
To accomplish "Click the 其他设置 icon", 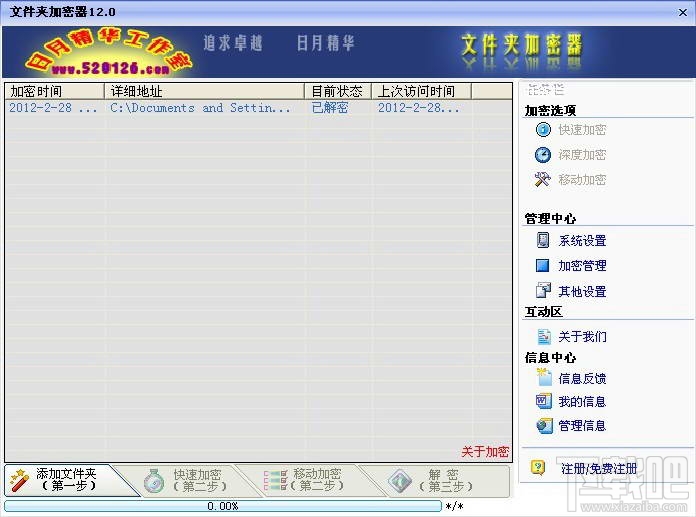I will point(543,290).
